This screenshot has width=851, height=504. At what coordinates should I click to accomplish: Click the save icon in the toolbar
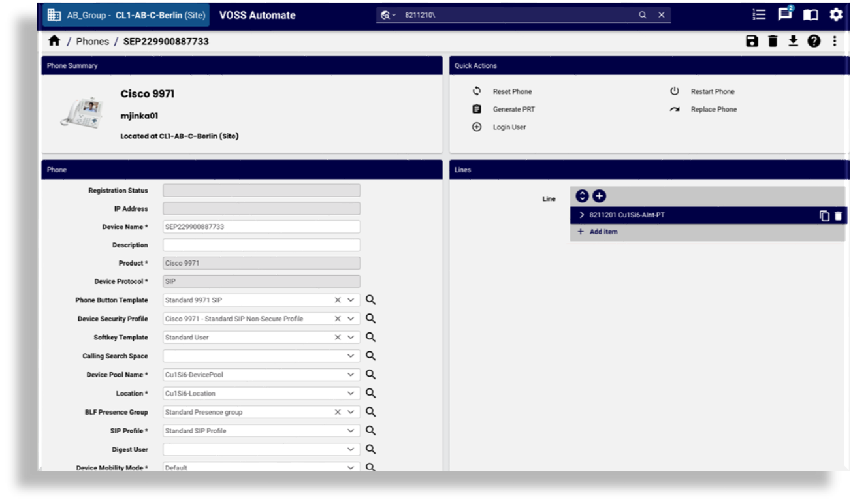tap(752, 41)
